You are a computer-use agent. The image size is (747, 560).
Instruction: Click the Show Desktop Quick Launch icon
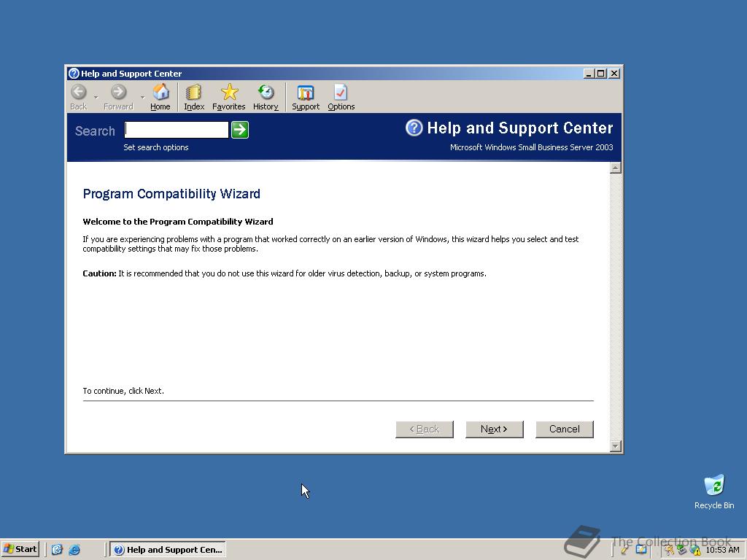pyautogui.click(x=57, y=550)
